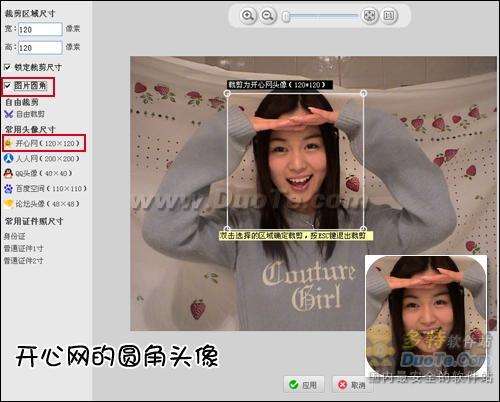Click the fit-to-window icon in the toolbar
This screenshot has height=402, width=500.
tap(369, 15)
